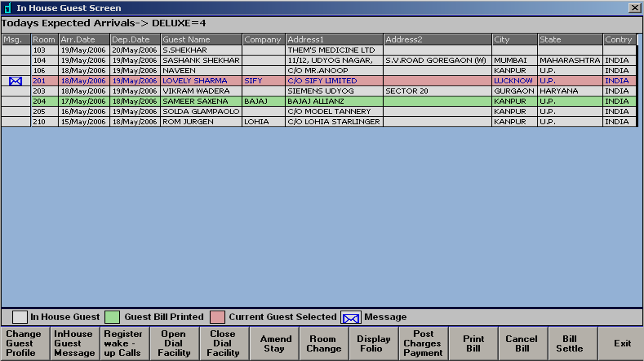Select guest row SAMEER SAXENA room 204
The image size is (644, 361).
195,101
